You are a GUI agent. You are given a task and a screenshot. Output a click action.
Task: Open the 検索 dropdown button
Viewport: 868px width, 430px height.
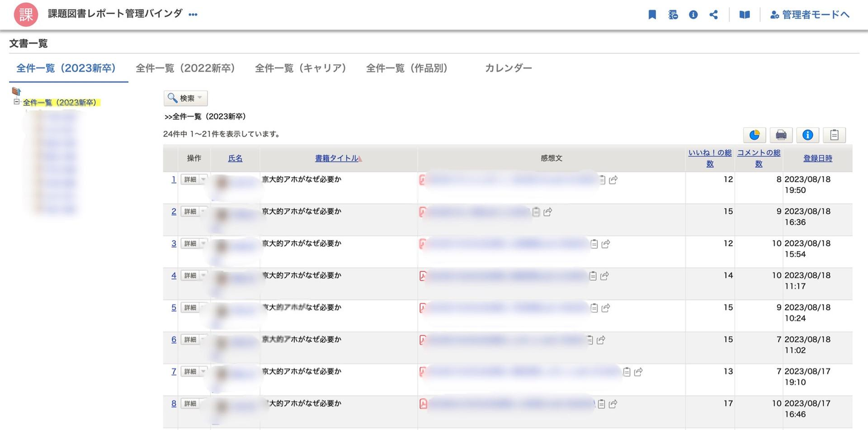pos(186,98)
